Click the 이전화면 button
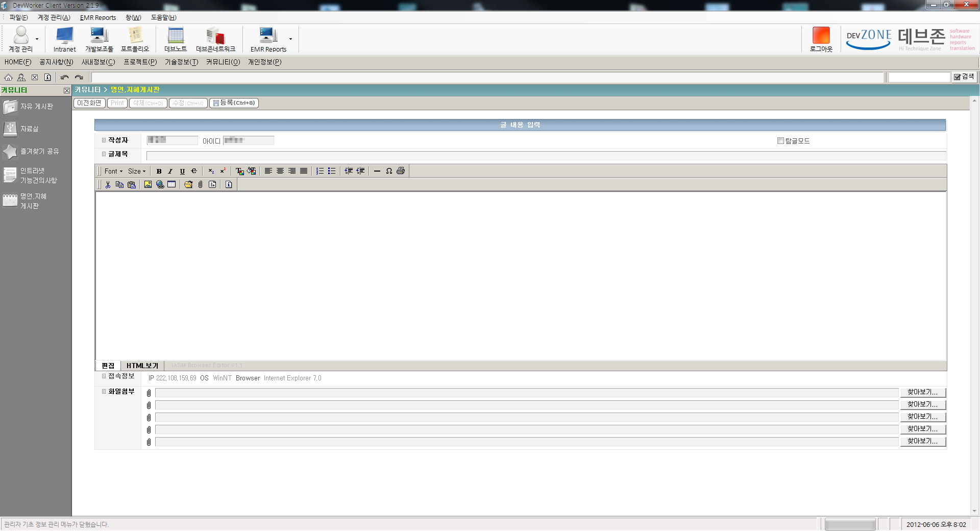Image resolution: width=980 pixels, height=531 pixels. click(89, 103)
